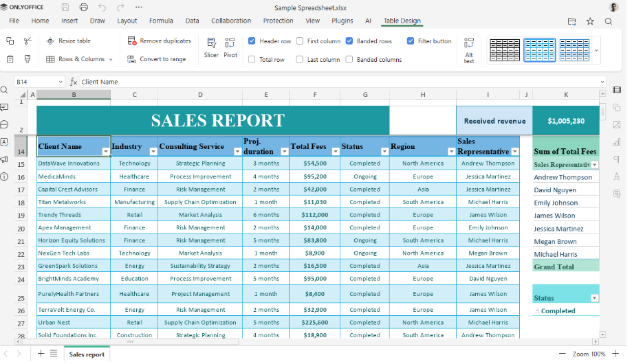Open the Client Name filter dropdown
The width and height of the screenshot is (632, 364).
point(105,151)
